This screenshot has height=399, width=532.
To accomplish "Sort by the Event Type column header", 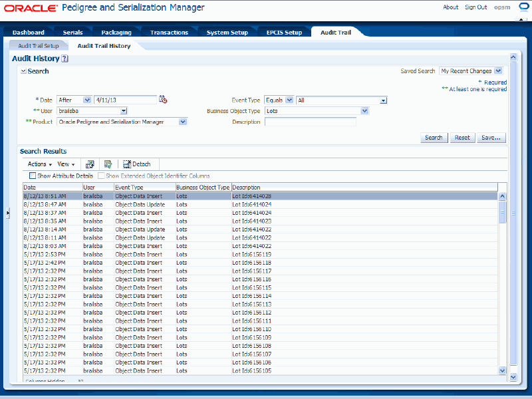I will click(144, 188).
